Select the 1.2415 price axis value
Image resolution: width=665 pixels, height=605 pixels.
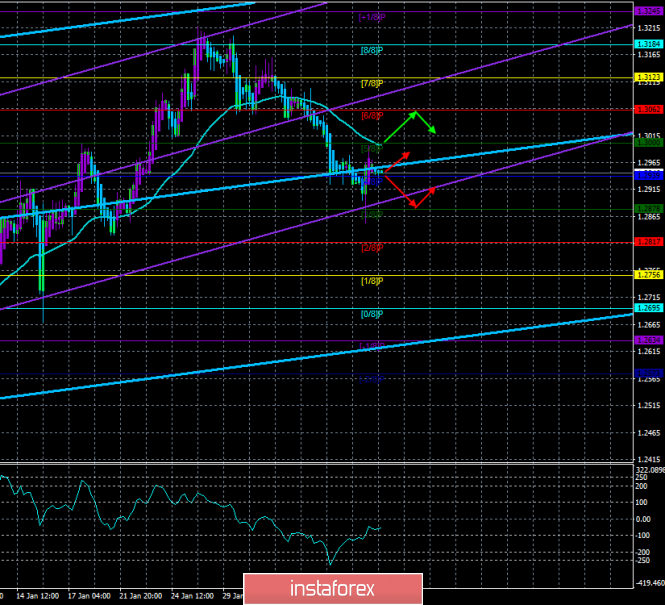649,460
